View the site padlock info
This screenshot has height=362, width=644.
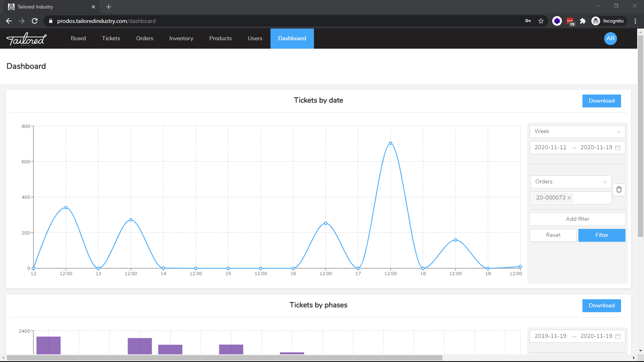51,21
